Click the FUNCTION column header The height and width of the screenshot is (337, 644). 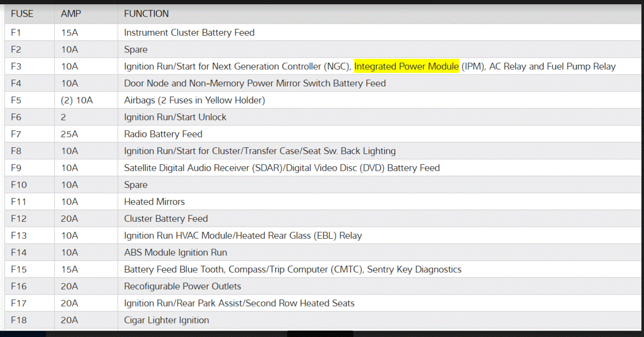(146, 14)
